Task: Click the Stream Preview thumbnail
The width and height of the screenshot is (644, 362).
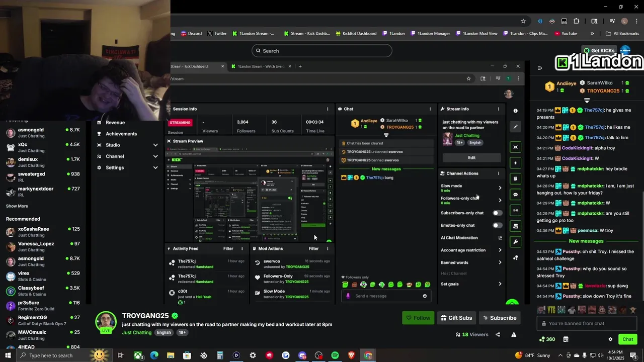Action: click(x=251, y=194)
